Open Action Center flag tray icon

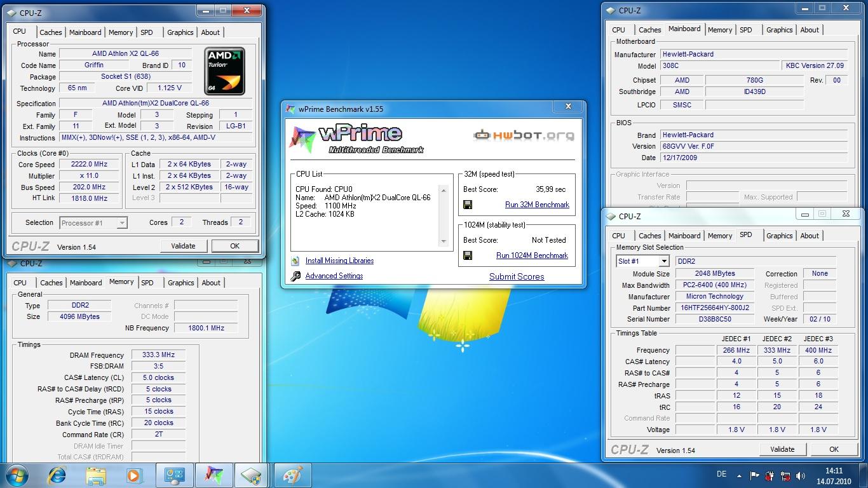pos(754,475)
